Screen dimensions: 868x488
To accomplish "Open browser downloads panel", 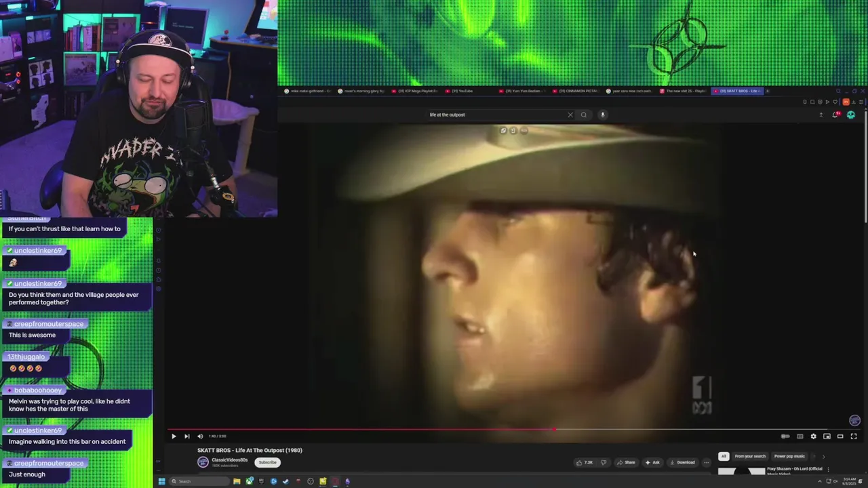I will point(854,102).
